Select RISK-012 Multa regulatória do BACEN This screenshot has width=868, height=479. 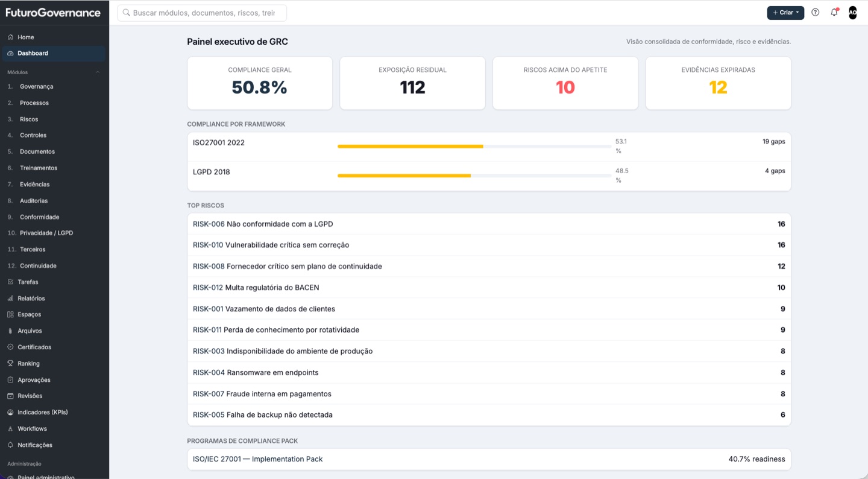pos(489,288)
